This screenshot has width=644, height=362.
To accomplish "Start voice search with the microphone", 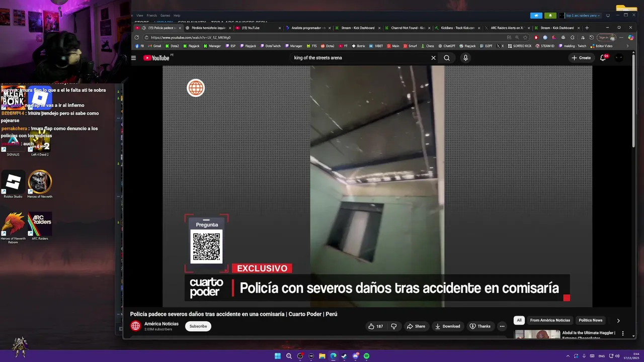I will point(465,58).
